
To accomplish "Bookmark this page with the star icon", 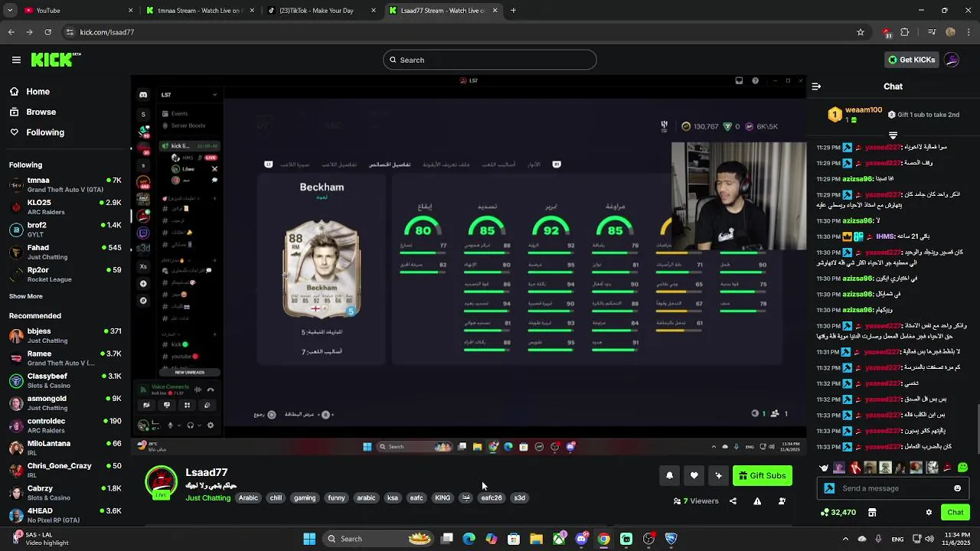I will (861, 32).
